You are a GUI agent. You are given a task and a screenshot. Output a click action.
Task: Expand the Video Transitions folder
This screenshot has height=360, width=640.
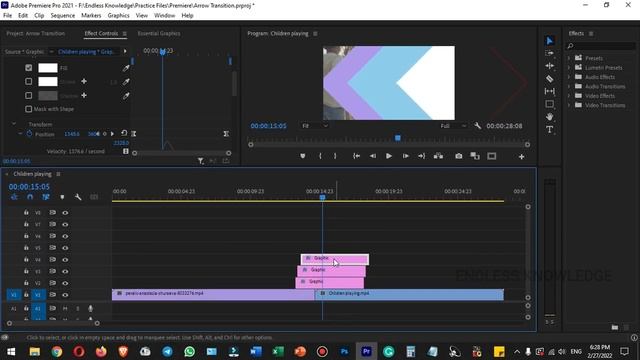(x=569, y=105)
